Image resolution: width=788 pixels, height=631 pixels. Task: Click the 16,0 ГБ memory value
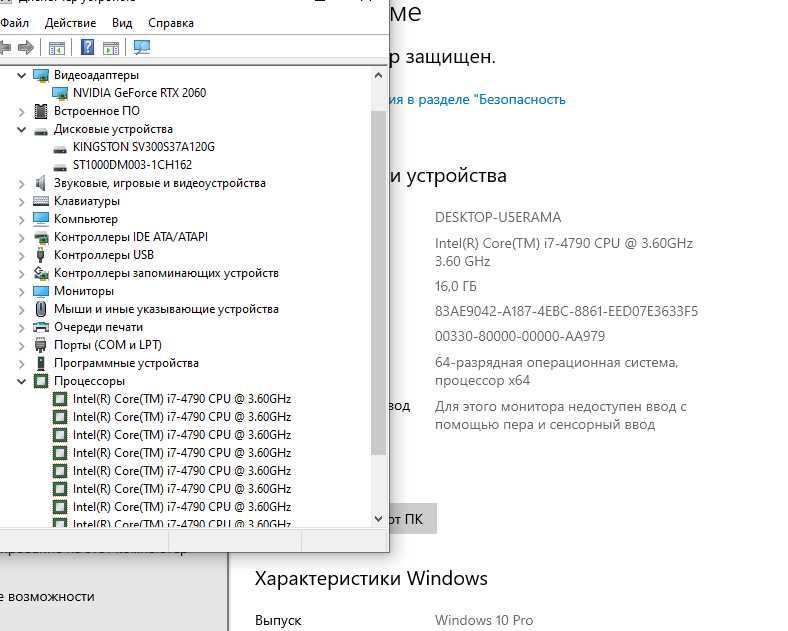[x=456, y=286]
